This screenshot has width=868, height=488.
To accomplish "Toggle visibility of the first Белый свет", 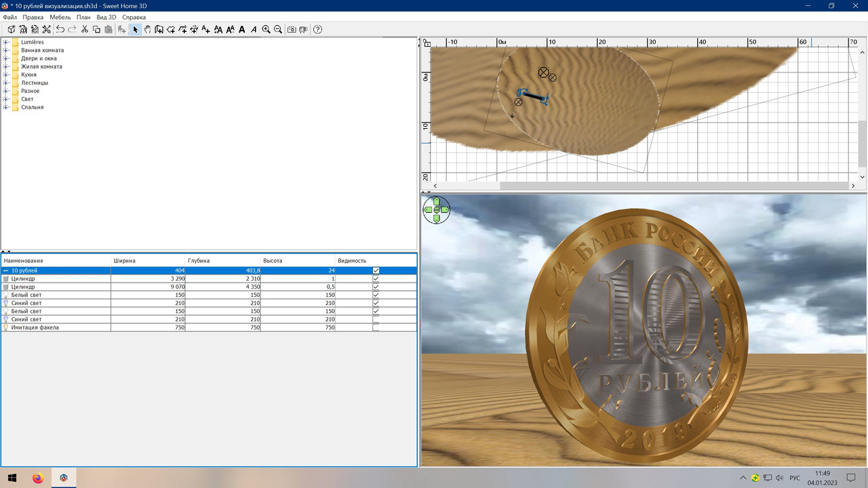I will (376, 295).
